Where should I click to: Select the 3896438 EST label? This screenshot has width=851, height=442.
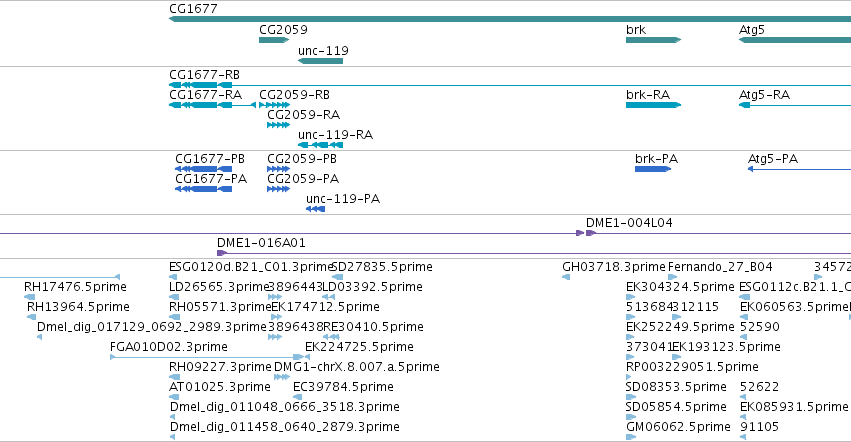pos(295,327)
